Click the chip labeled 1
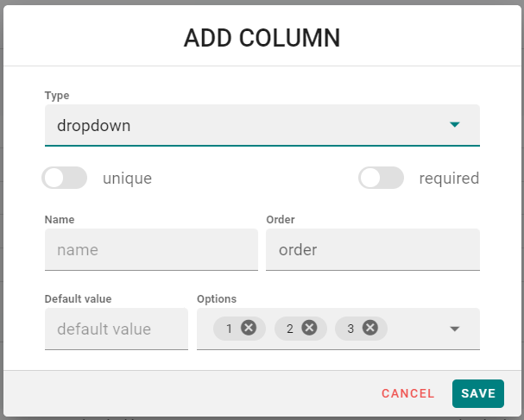The image size is (524, 420). (x=228, y=329)
